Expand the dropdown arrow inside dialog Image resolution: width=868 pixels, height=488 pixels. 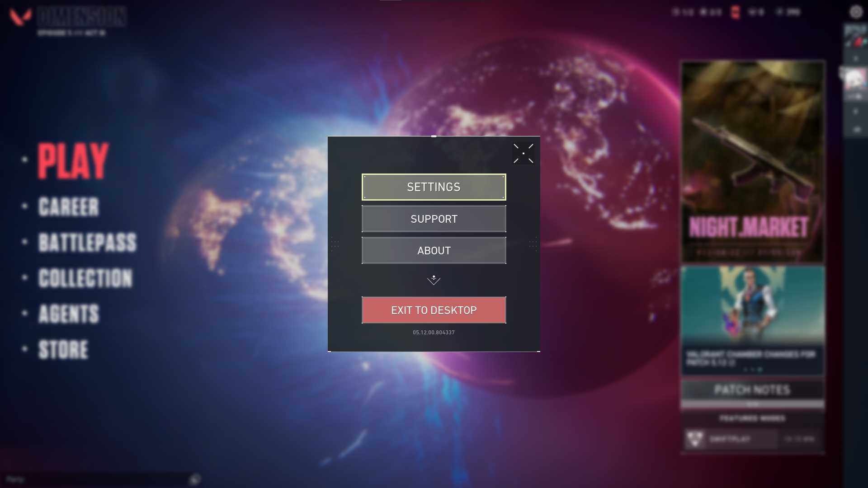pos(434,279)
